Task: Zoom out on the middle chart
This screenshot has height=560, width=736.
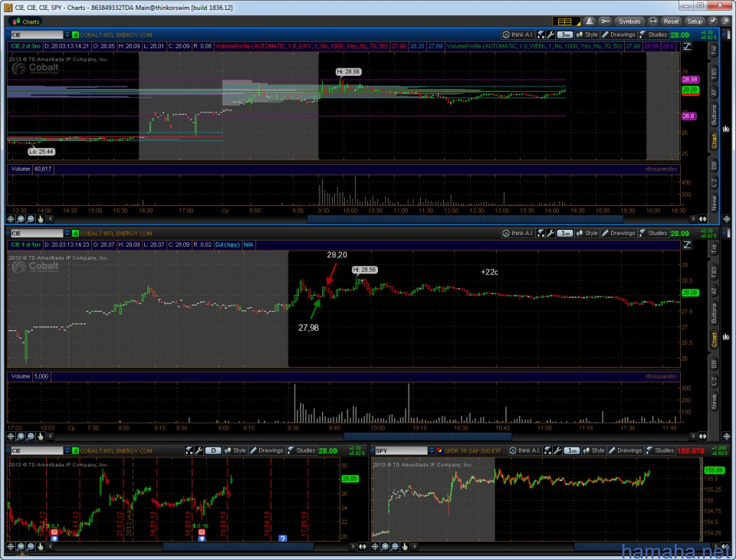Action: click(x=31, y=436)
